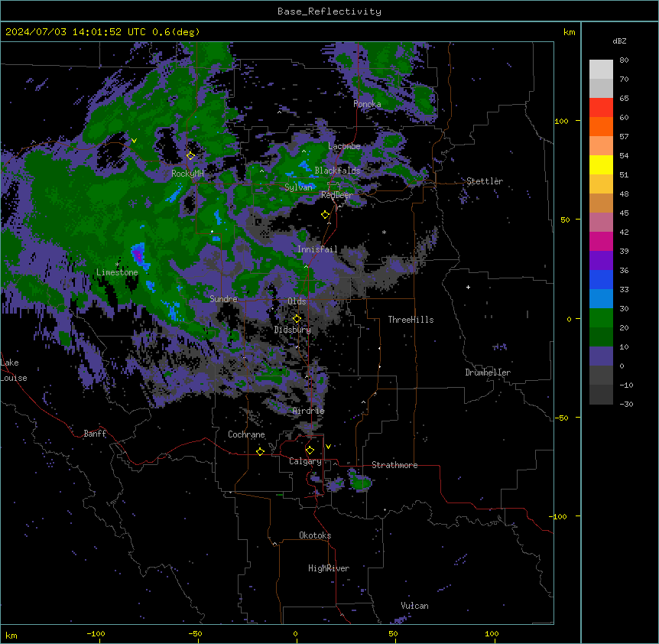Click the yellow diamond marker below RedDeer
Image resolution: width=659 pixels, height=644 pixels.
pos(325,215)
